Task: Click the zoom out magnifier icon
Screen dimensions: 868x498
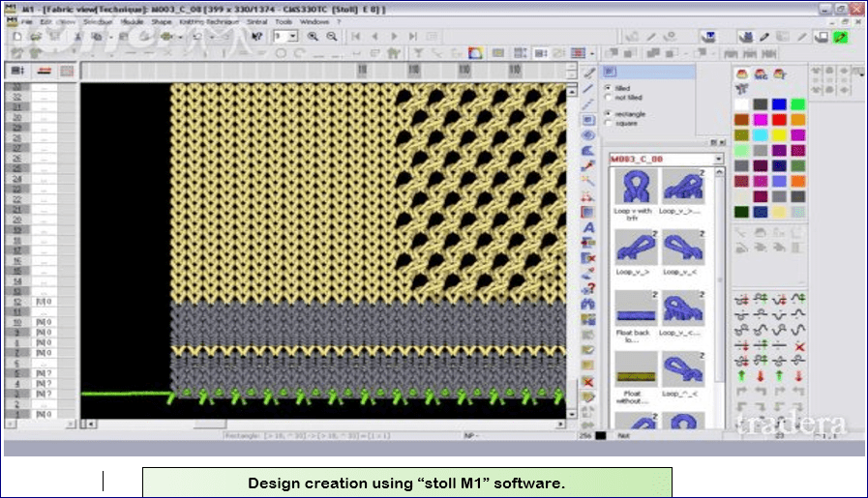Action: click(x=332, y=37)
